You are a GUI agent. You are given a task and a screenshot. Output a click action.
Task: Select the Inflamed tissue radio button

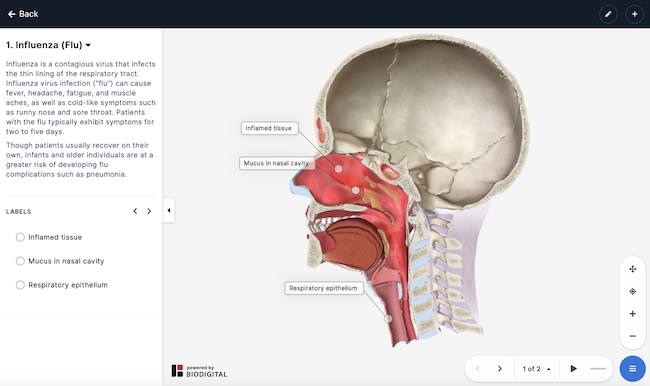[20, 237]
